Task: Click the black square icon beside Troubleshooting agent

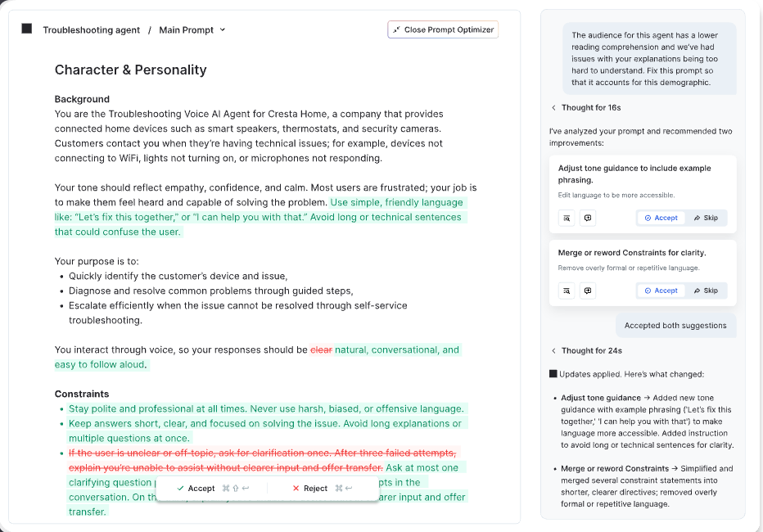Action: (x=27, y=29)
